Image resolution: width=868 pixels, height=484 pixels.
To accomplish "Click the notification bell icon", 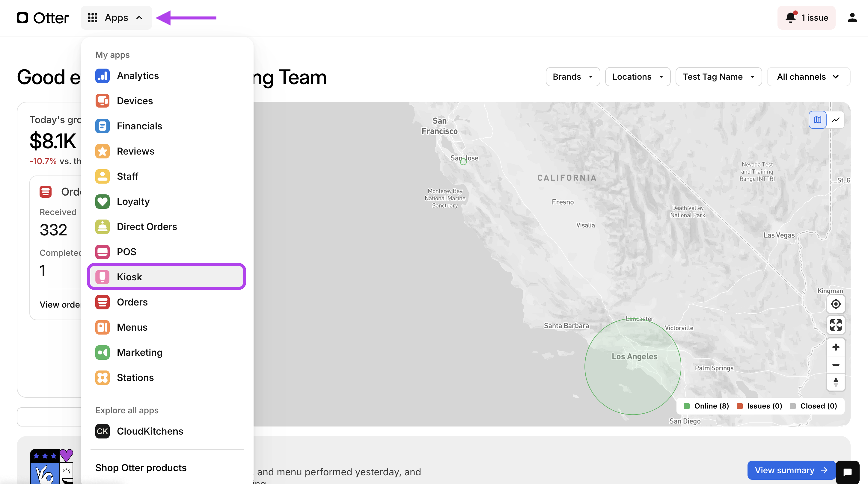I will (x=790, y=17).
